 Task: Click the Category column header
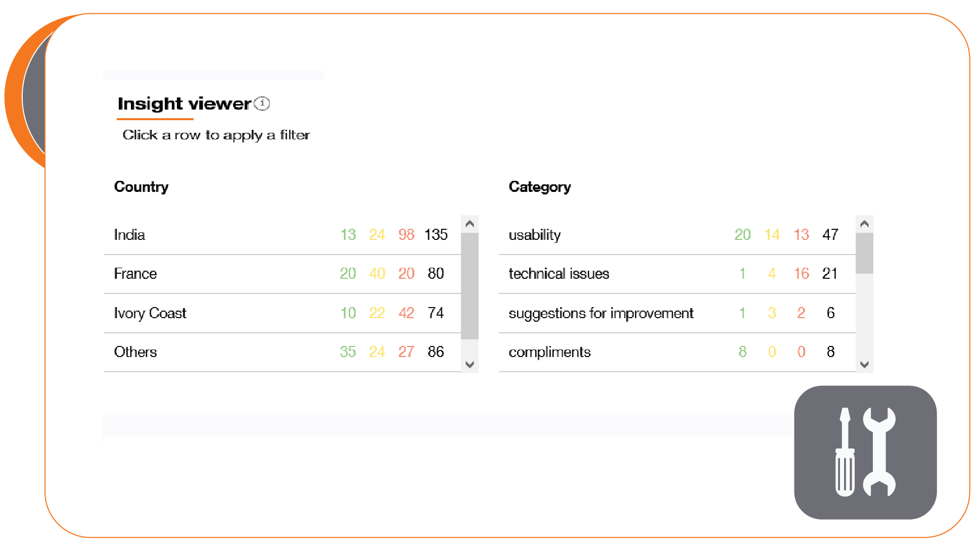click(539, 187)
